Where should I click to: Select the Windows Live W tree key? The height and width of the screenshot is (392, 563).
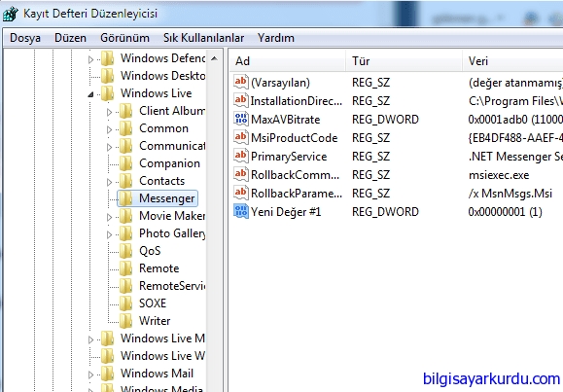tap(162, 356)
